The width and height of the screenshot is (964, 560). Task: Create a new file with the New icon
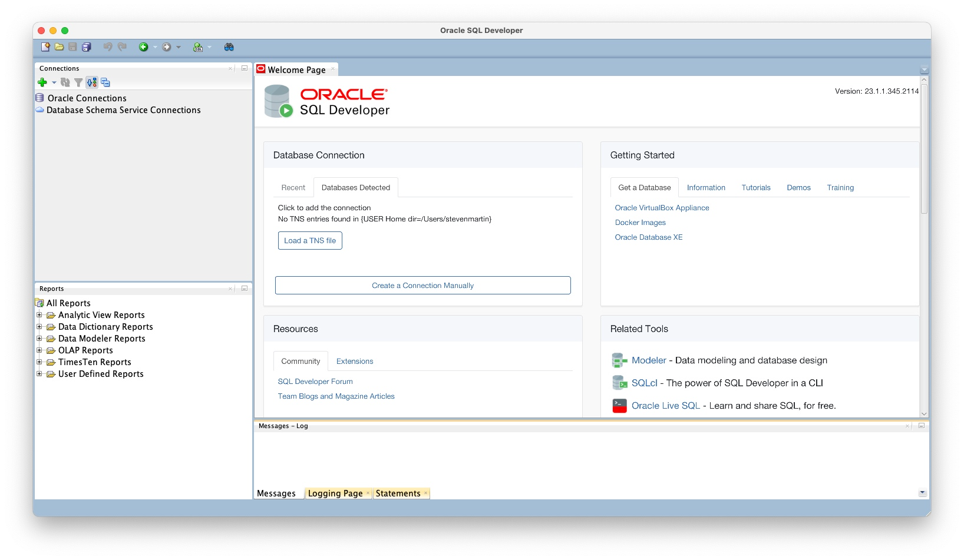pyautogui.click(x=45, y=47)
